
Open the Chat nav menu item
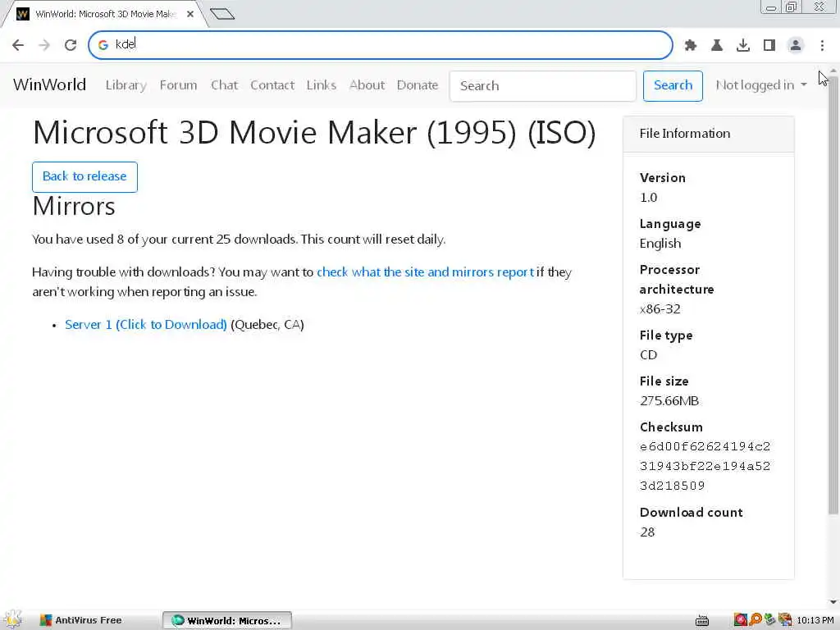[224, 85]
